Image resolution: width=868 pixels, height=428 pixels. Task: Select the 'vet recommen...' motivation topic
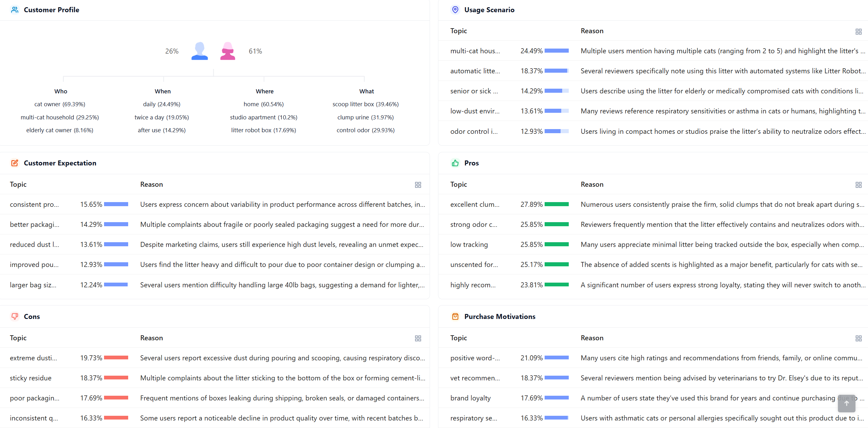(x=475, y=378)
